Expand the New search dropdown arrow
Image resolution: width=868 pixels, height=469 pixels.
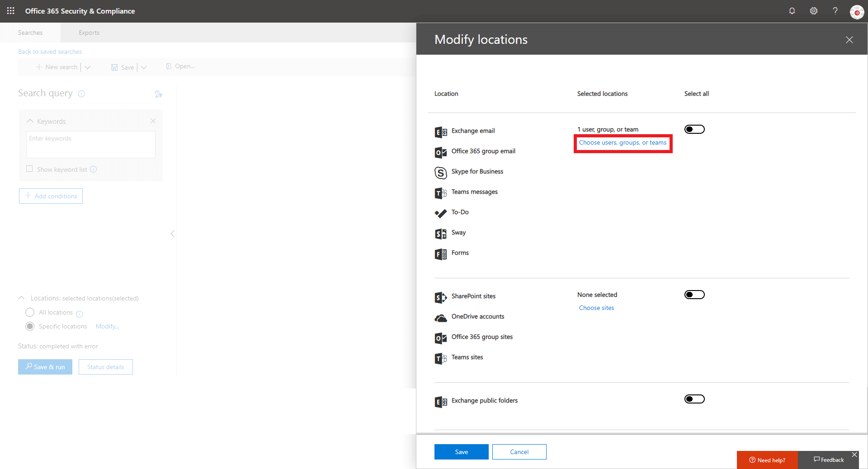[88, 67]
